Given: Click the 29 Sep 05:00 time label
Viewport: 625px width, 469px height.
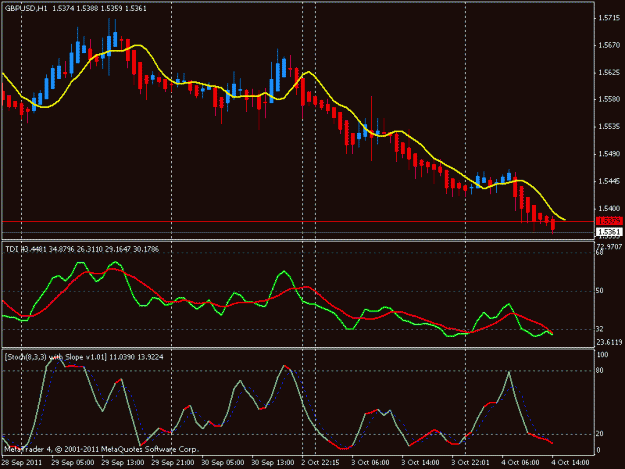Looking at the screenshot, I should click(x=73, y=463).
